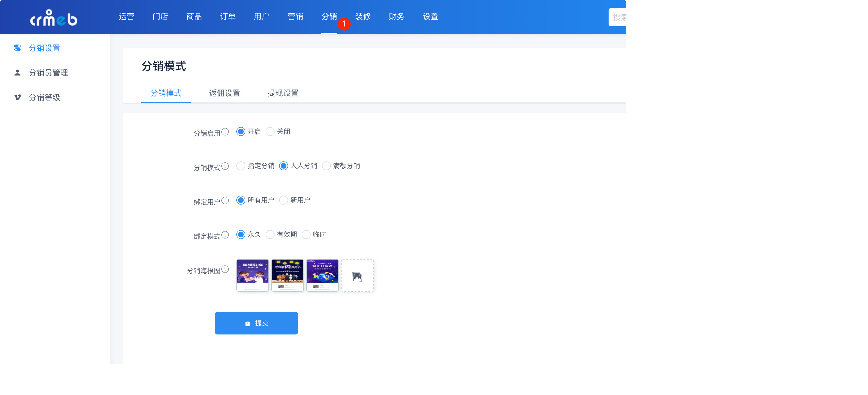868x395 pixels.
Task: Click the 分销等级 V icon
Action: (17, 97)
